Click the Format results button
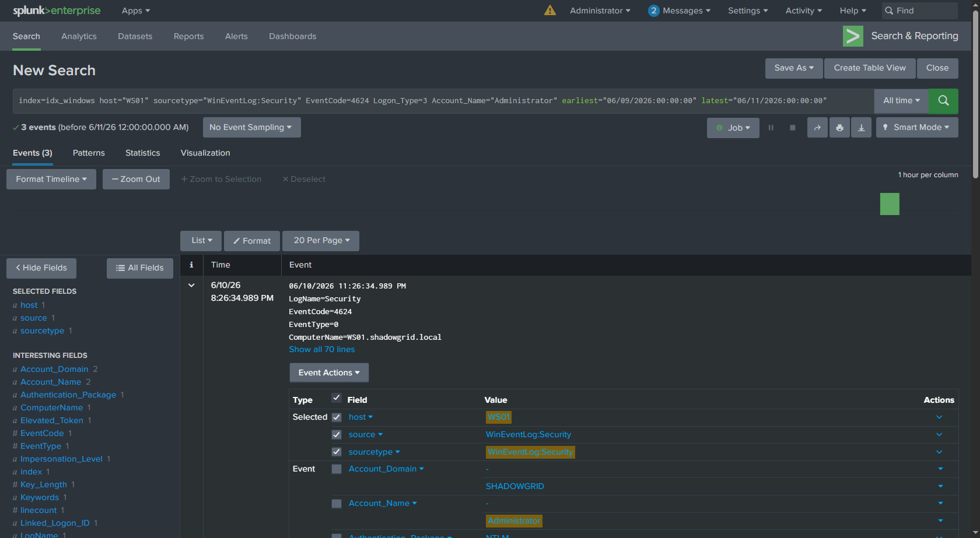Screen dimensions: 980x538 pyautogui.click(x=252, y=241)
